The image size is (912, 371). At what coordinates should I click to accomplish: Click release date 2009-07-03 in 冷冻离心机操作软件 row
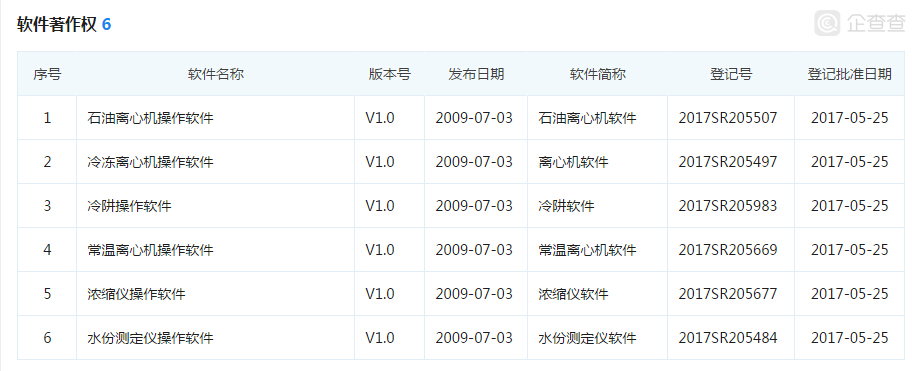pos(474,162)
